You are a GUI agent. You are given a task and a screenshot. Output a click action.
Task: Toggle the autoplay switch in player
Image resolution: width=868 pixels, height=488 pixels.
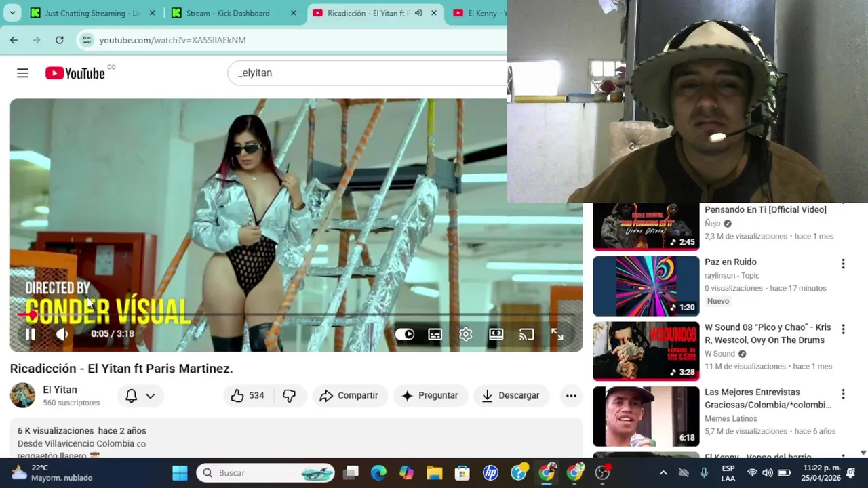pyautogui.click(x=405, y=334)
